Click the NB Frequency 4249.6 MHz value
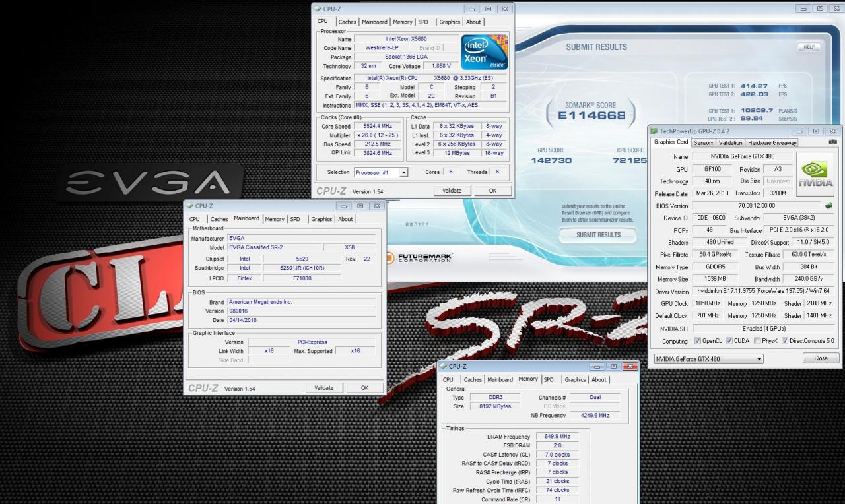Image resolution: width=845 pixels, height=504 pixels. (x=595, y=416)
